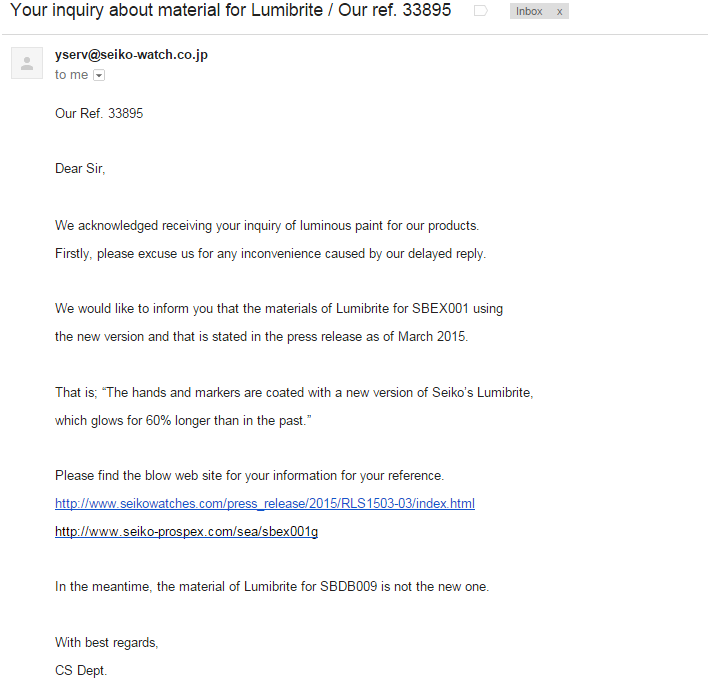Remove the Inbox label with its x
Screen dimensions: 708x693
pos(559,12)
